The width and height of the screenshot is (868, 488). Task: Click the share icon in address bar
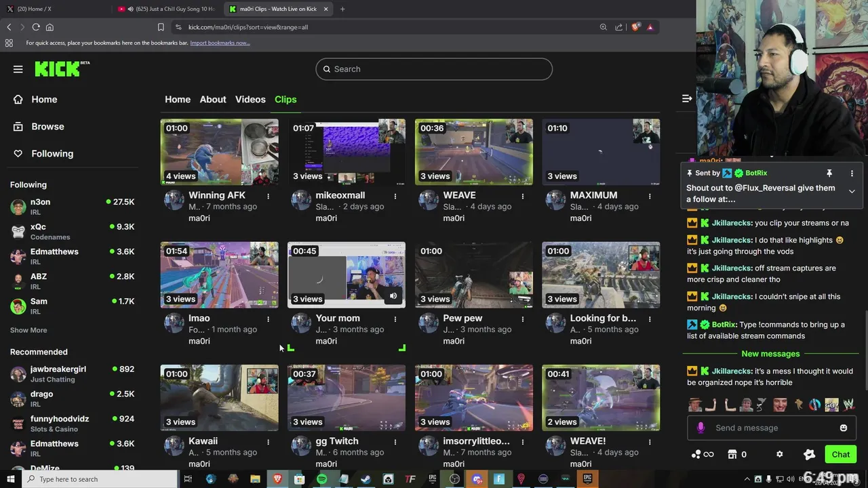618,27
